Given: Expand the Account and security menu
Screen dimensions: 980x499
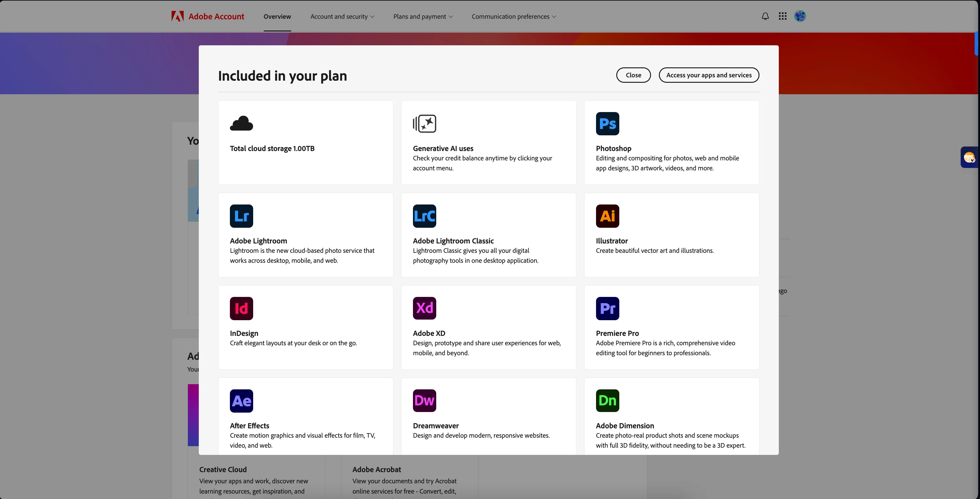Looking at the screenshot, I should pos(342,16).
